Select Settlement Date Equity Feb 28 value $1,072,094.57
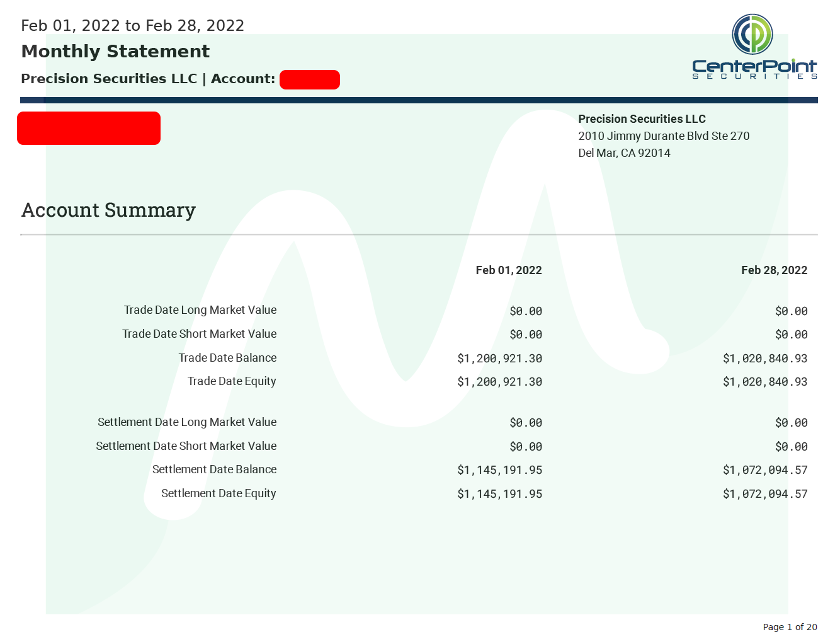The width and height of the screenshot is (840, 644). pyautogui.click(x=765, y=494)
